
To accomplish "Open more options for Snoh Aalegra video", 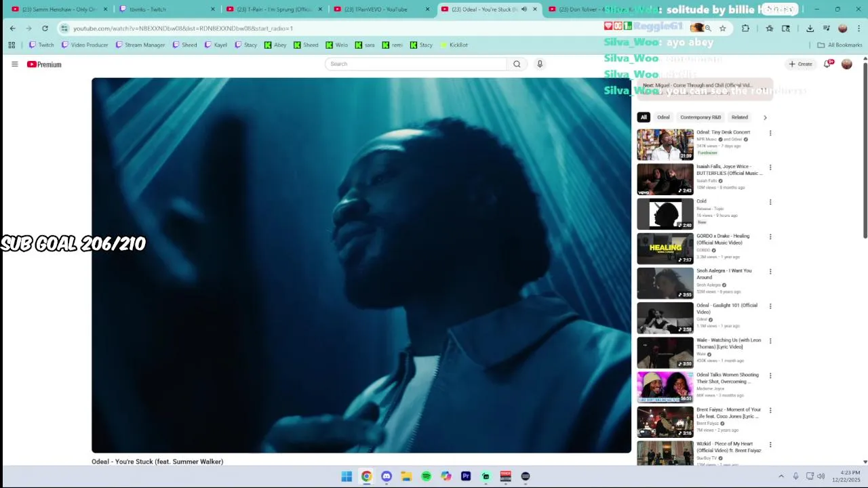I will coord(770,271).
